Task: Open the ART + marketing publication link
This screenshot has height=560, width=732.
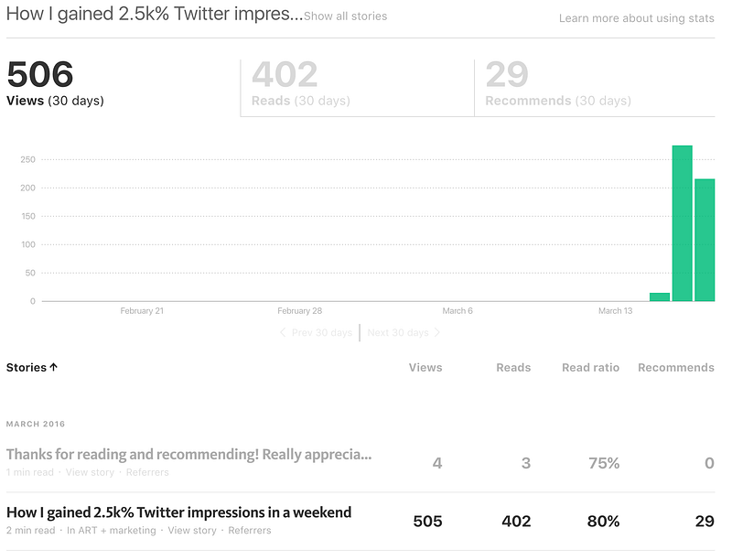Action: (x=111, y=531)
